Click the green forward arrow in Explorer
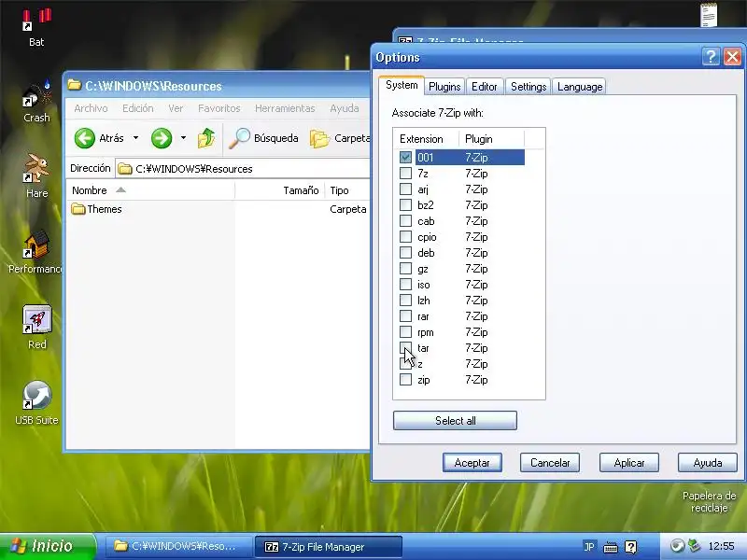Viewport: 747px width, 560px height. click(162, 138)
